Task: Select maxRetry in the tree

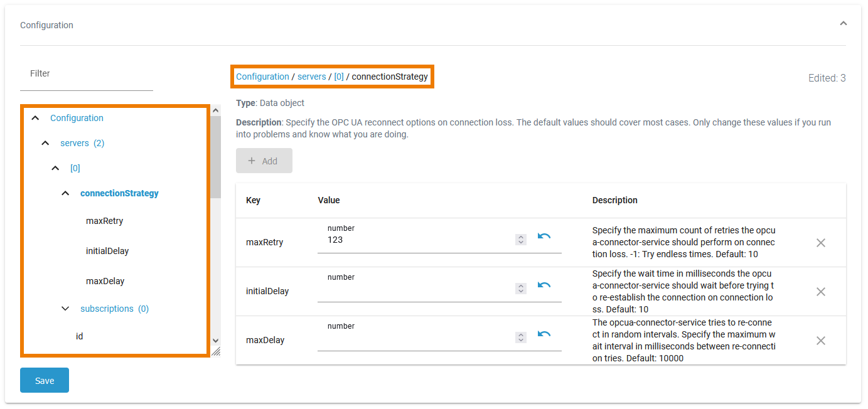Action: coord(105,221)
